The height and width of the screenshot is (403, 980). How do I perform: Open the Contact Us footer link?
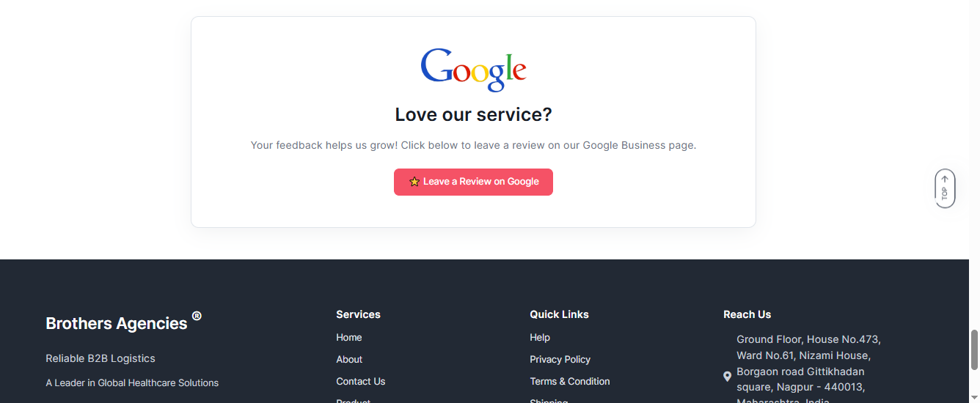click(360, 381)
